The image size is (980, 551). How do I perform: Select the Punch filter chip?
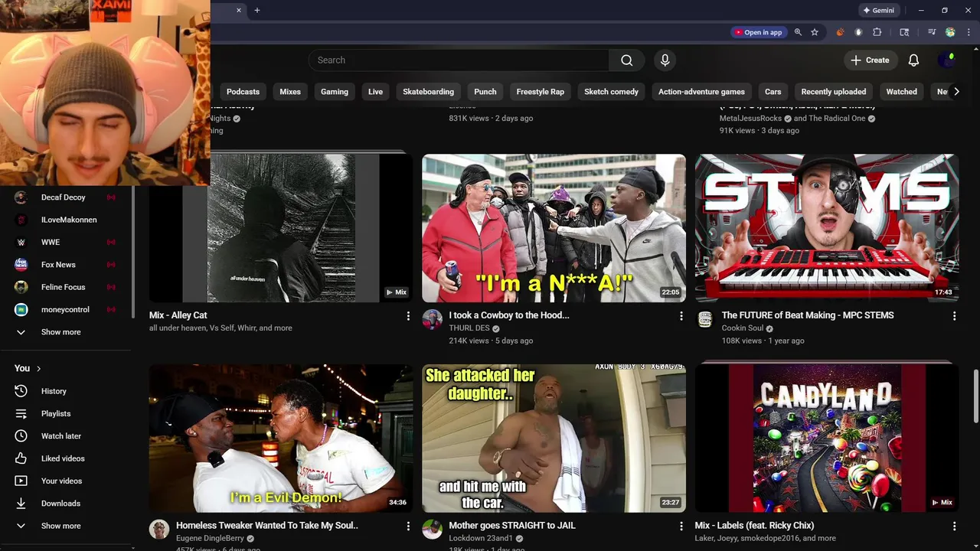pyautogui.click(x=485, y=92)
